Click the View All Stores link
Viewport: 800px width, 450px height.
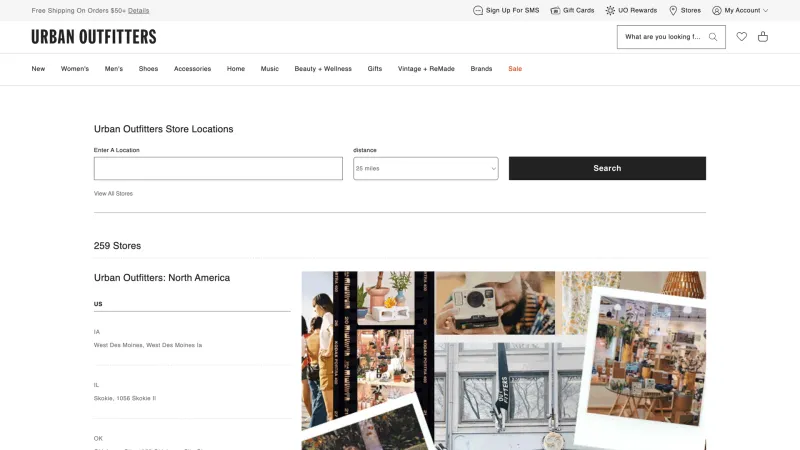(113, 193)
